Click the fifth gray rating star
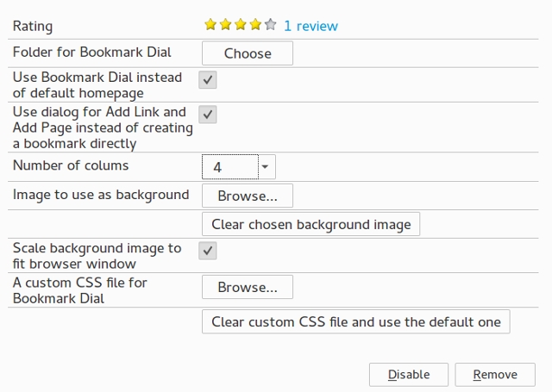Screen dimensions: 552x392 [x=270, y=25]
